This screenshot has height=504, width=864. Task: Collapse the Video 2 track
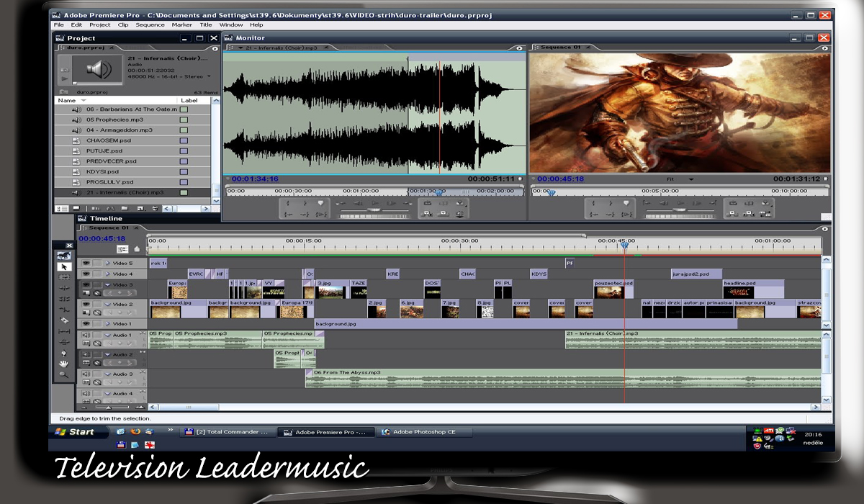click(107, 305)
